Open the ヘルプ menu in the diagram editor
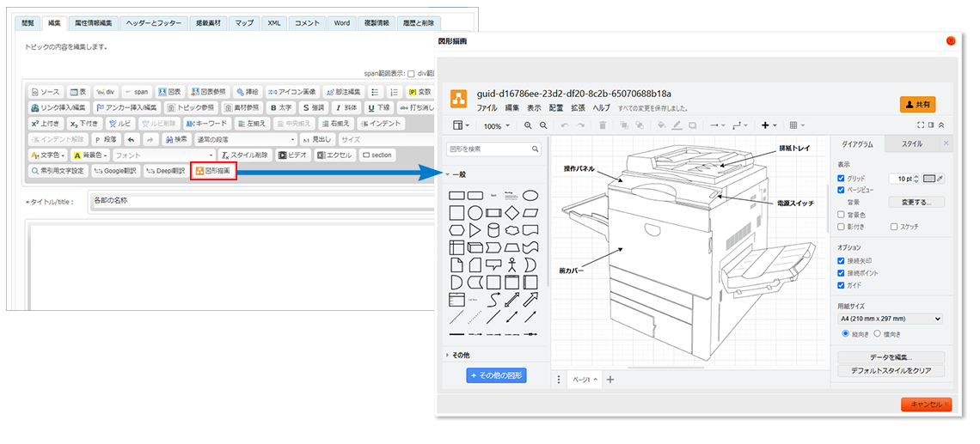This screenshot has height=444, width=980. click(x=601, y=108)
